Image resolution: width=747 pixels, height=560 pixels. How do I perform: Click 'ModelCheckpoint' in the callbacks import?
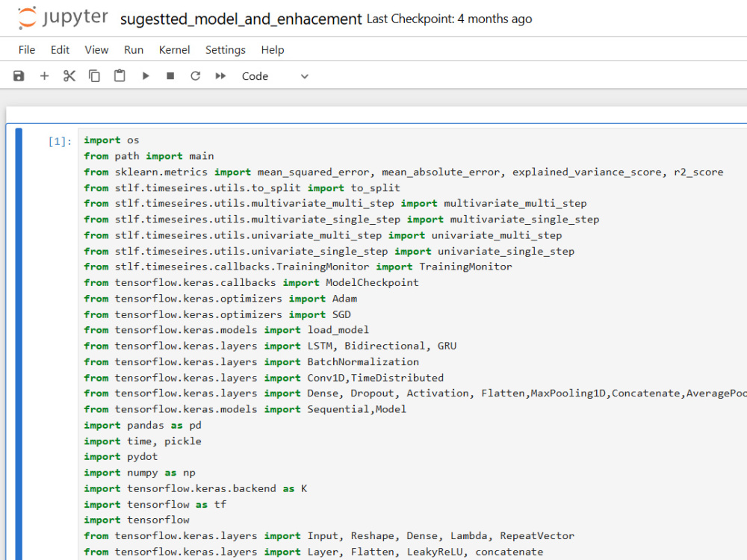pyautogui.click(x=372, y=282)
